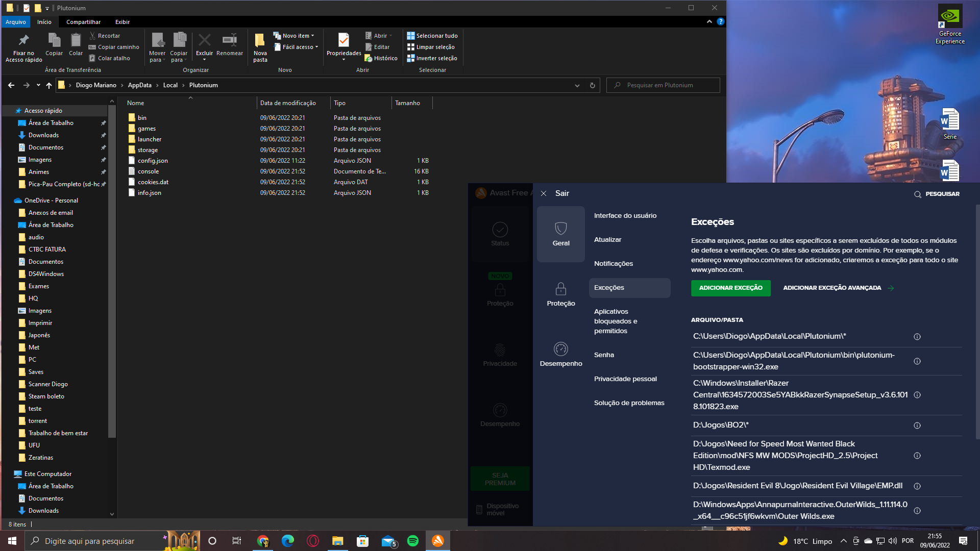Viewport: 980px width, 551px height.
Task: Open Spotify from the taskbar
Action: point(412,541)
